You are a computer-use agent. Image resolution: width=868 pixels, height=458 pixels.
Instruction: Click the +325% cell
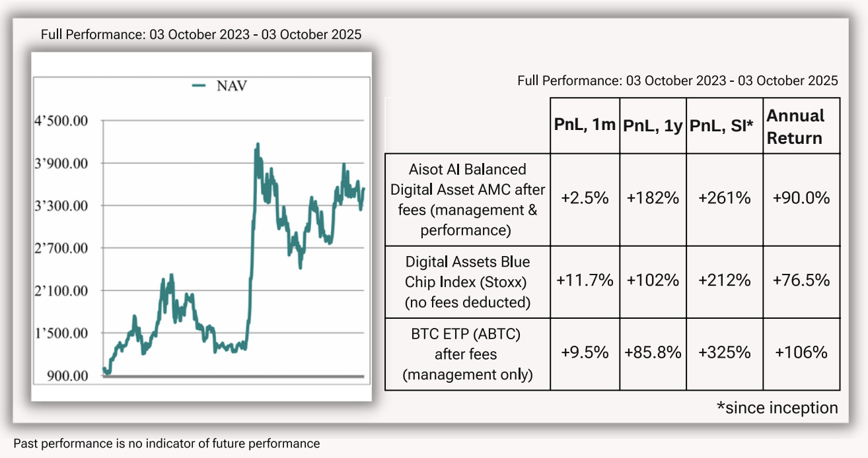[724, 352]
